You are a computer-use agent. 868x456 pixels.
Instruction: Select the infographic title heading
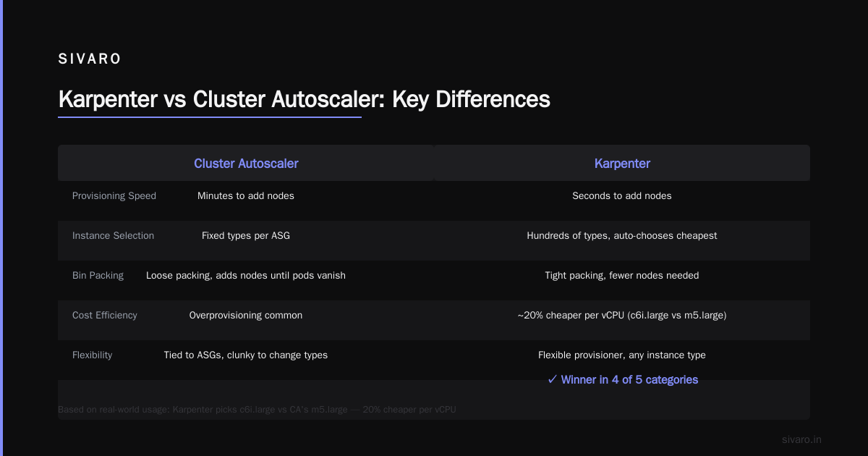304,99
